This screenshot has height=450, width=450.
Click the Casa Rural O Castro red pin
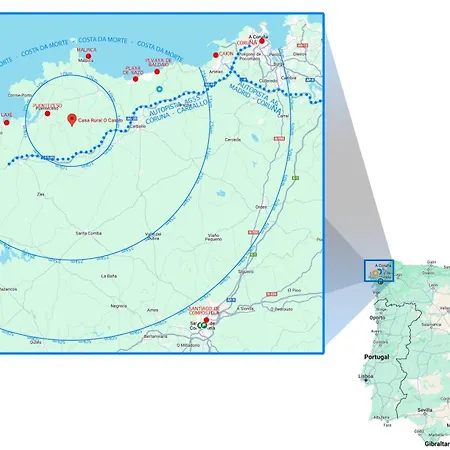[72, 120]
